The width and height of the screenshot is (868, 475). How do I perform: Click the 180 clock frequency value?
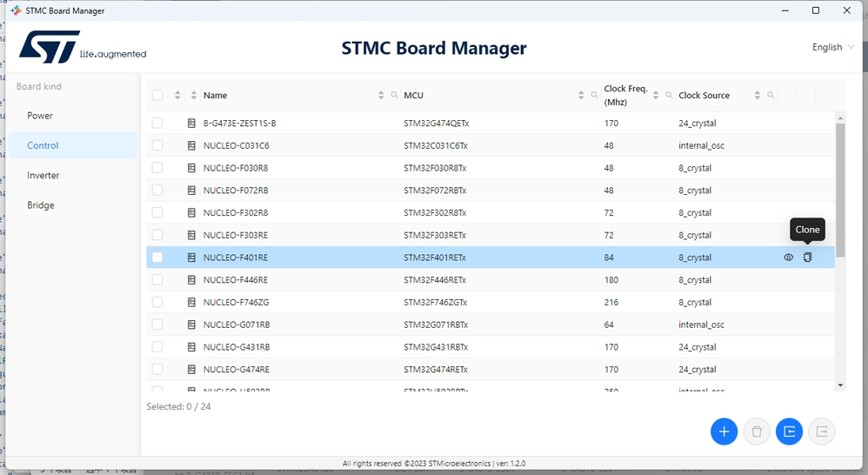point(611,280)
